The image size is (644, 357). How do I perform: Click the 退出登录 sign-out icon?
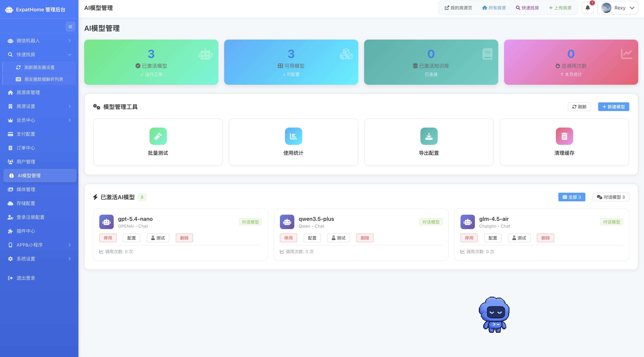(x=10, y=278)
